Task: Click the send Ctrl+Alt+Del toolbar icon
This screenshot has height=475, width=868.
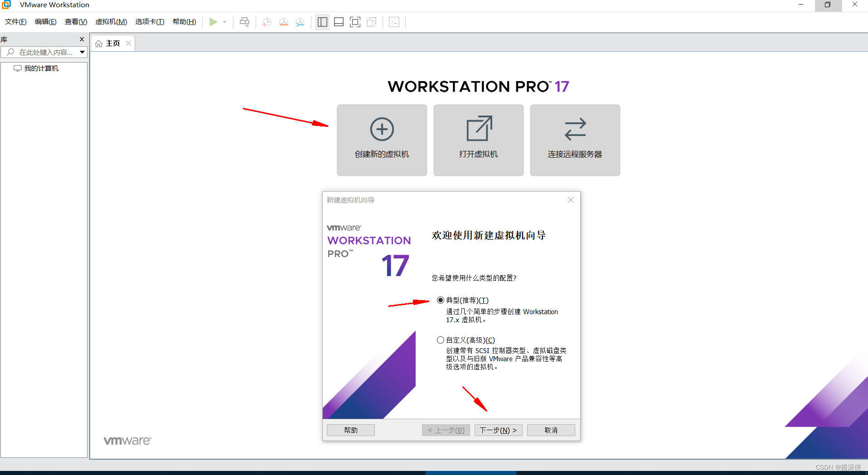Action: pos(244,22)
